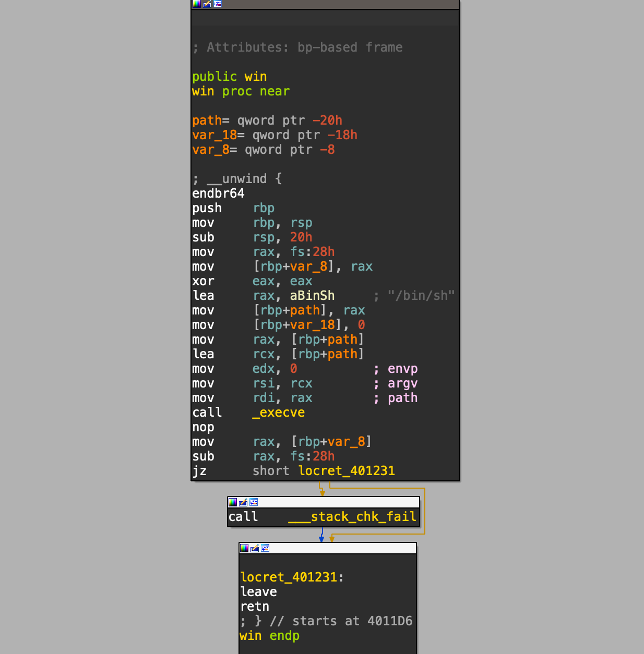The width and height of the screenshot is (644, 654).
Task: Follow locret_401231 in the jz instruction
Action: coord(347,471)
